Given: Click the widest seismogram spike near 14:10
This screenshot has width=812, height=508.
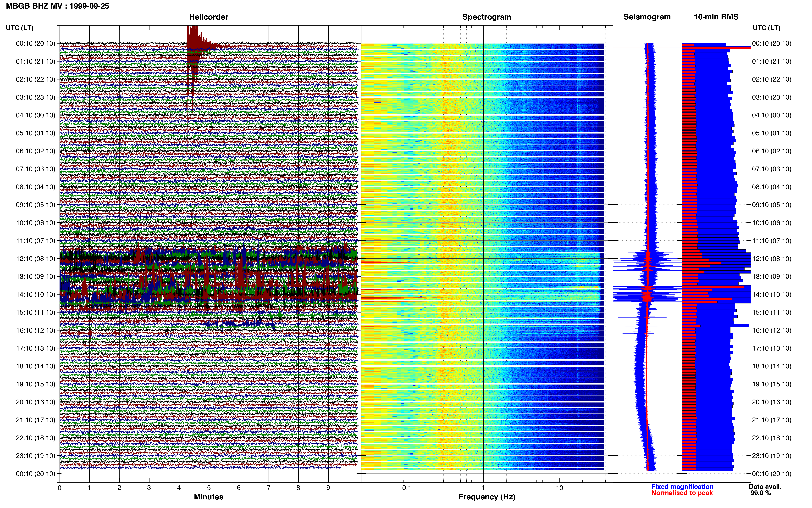Looking at the screenshot, I should [647, 288].
